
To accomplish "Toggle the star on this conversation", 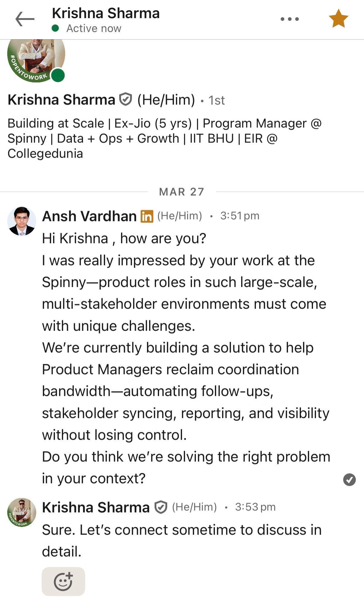I will pos(338,19).
